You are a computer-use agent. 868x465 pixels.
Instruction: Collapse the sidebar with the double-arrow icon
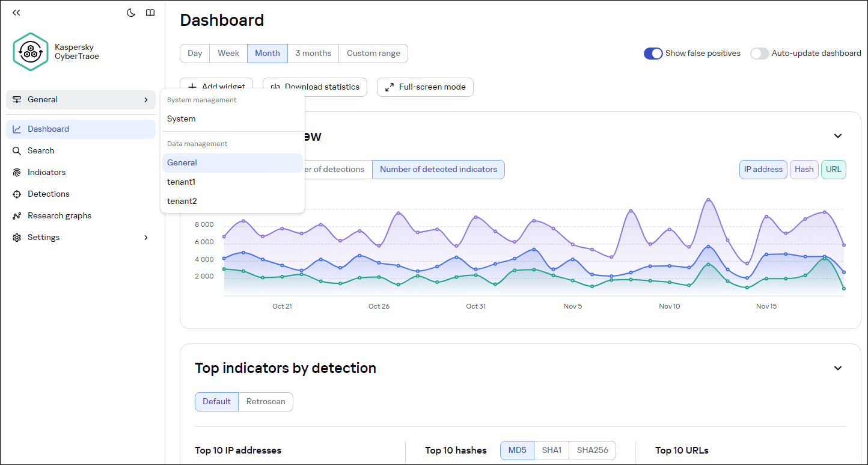(x=16, y=12)
